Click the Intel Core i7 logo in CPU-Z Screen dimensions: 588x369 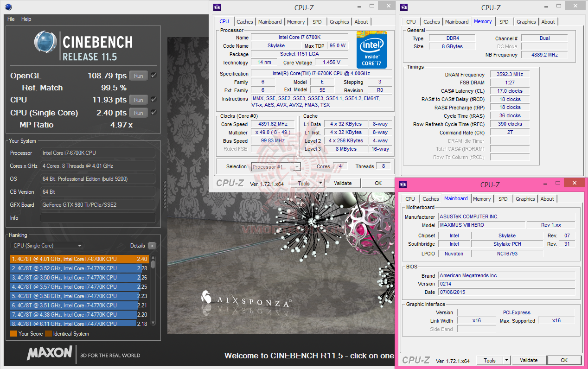[x=372, y=50]
